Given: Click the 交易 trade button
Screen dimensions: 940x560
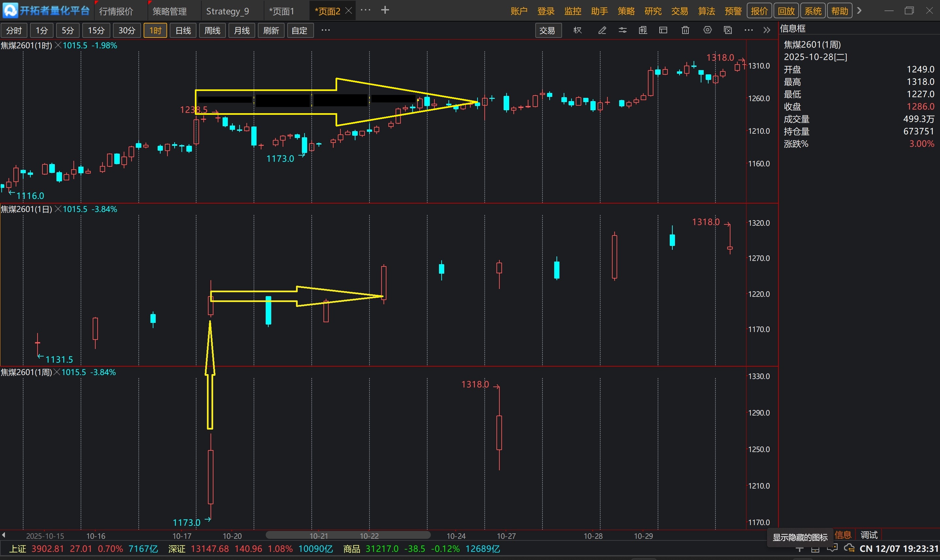Looking at the screenshot, I should (547, 30).
